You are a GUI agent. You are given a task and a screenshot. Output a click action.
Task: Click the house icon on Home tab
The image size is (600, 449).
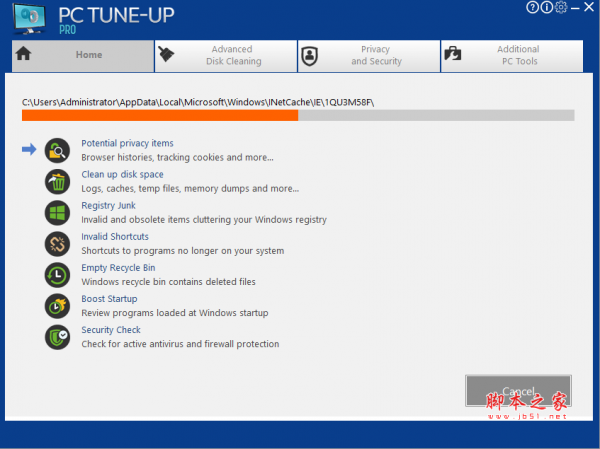tap(23, 54)
